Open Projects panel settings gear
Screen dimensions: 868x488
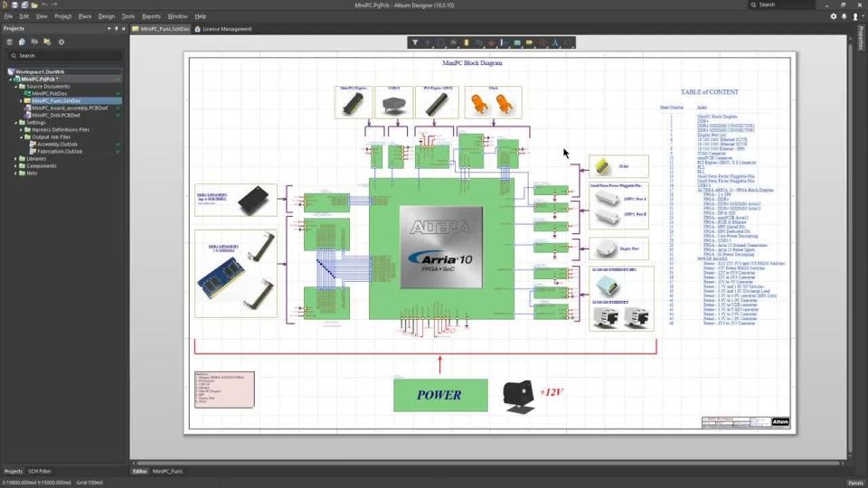coord(61,42)
